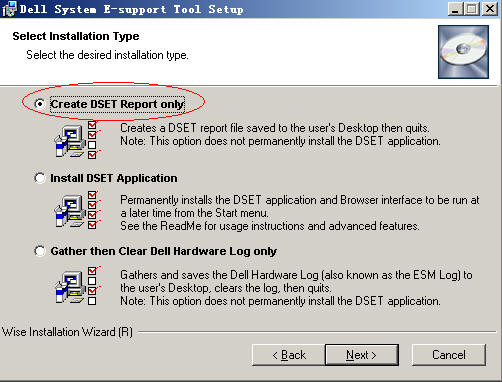Click the computer icon under Create DSET Report
This screenshot has height=382, width=502.
77,140
